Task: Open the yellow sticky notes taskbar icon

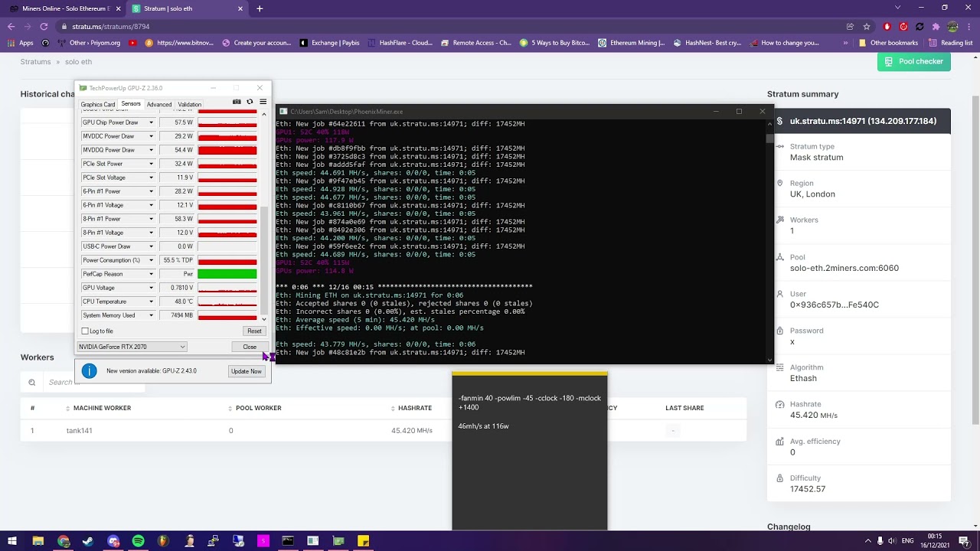Action: click(x=364, y=541)
